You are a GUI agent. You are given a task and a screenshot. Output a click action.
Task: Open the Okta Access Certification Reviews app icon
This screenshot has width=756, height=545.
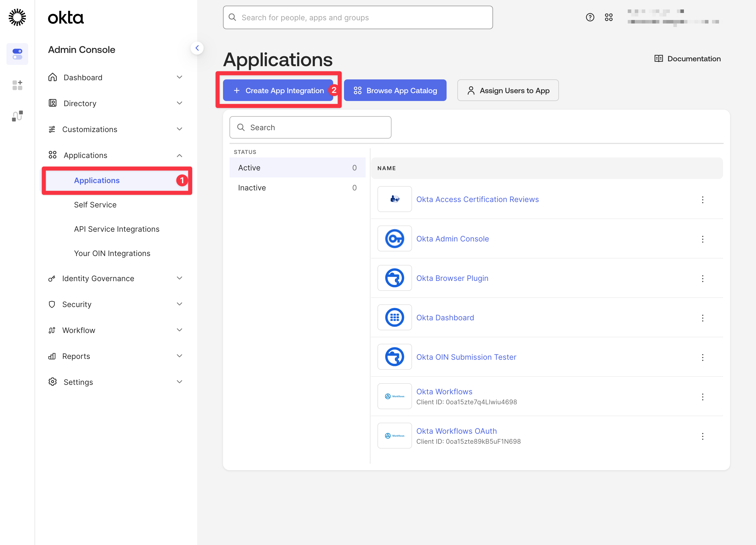click(x=395, y=199)
